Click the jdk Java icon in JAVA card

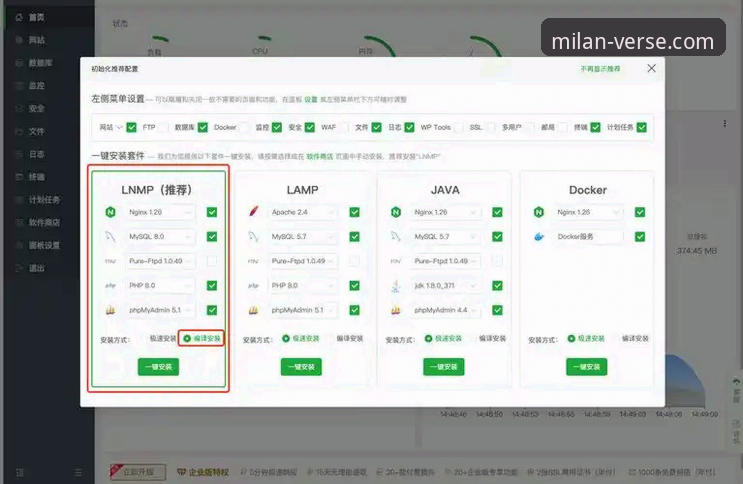pyautogui.click(x=396, y=285)
